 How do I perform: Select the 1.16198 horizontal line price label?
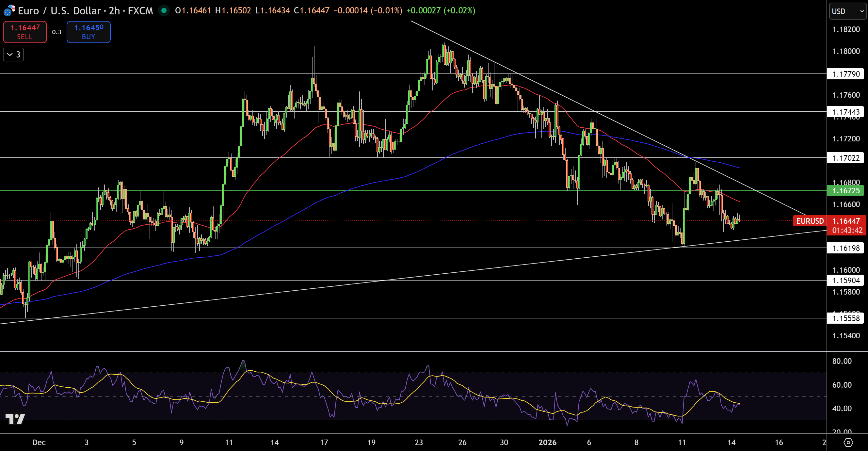846,248
